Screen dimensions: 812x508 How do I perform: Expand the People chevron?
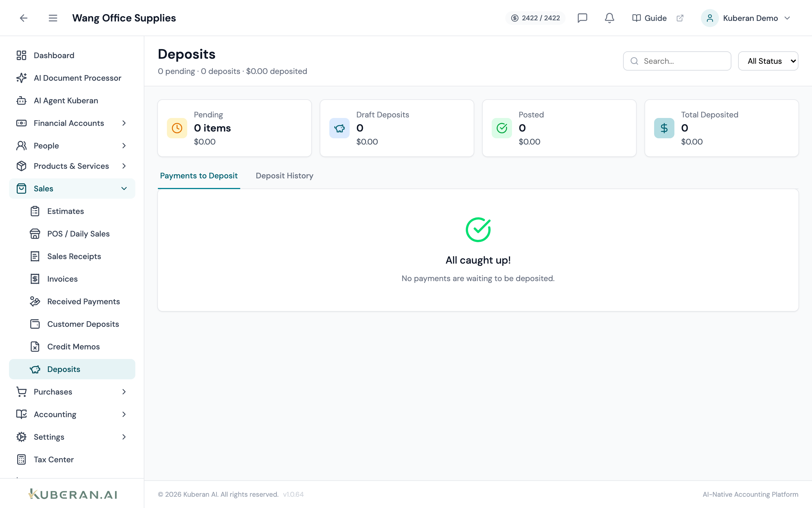[x=124, y=145]
